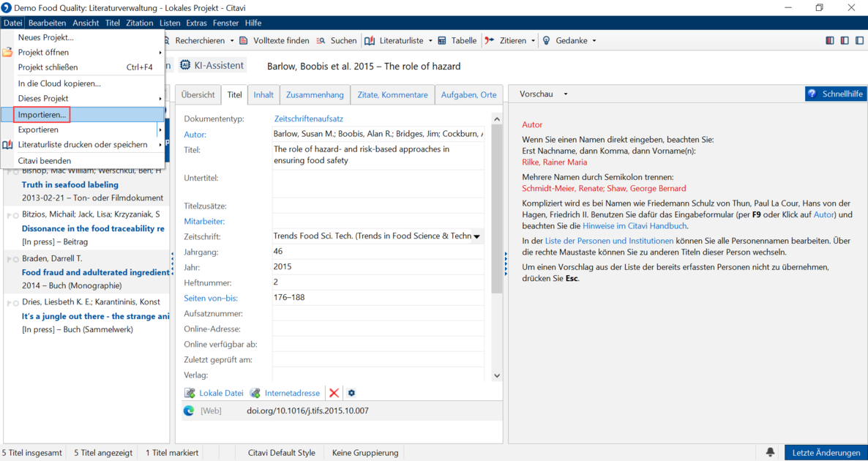
Task: Toggle read-status circle on Bitzios entry
Action: [15, 215]
